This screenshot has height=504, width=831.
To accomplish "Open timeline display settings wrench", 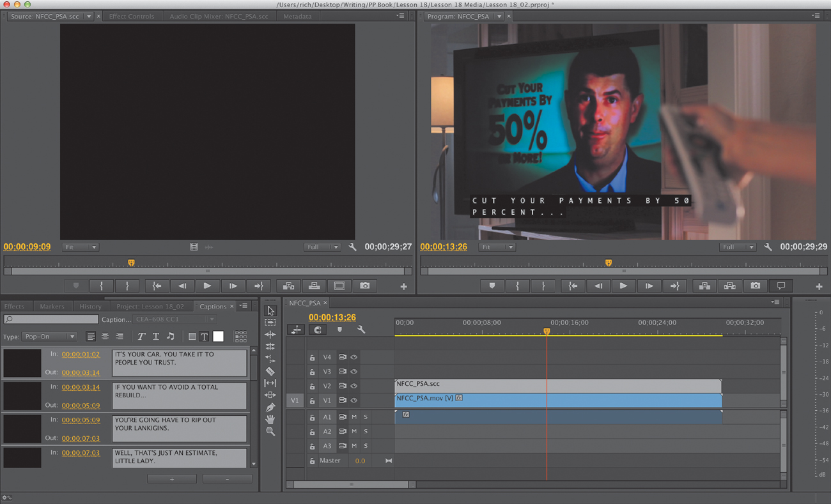I will tap(361, 330).
